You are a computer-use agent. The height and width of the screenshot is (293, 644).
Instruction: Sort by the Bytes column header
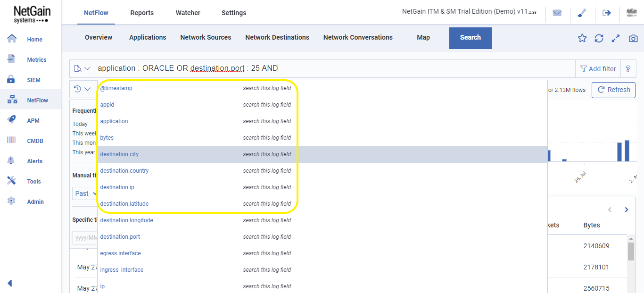tap(591, 225)
